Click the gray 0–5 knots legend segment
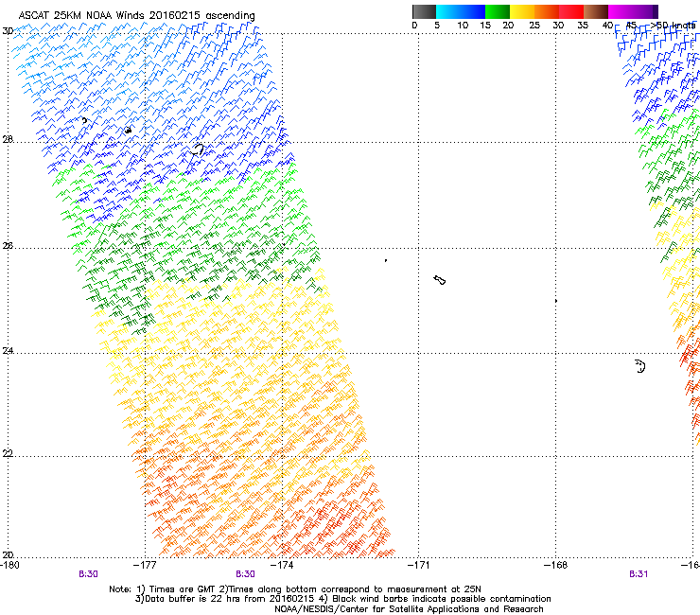 (x=424, y=11)
